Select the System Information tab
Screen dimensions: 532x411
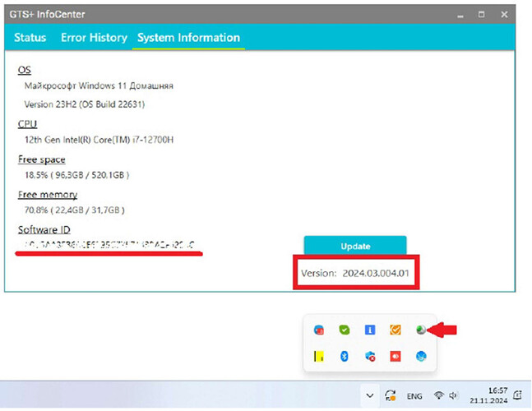(x=188, y=38)
